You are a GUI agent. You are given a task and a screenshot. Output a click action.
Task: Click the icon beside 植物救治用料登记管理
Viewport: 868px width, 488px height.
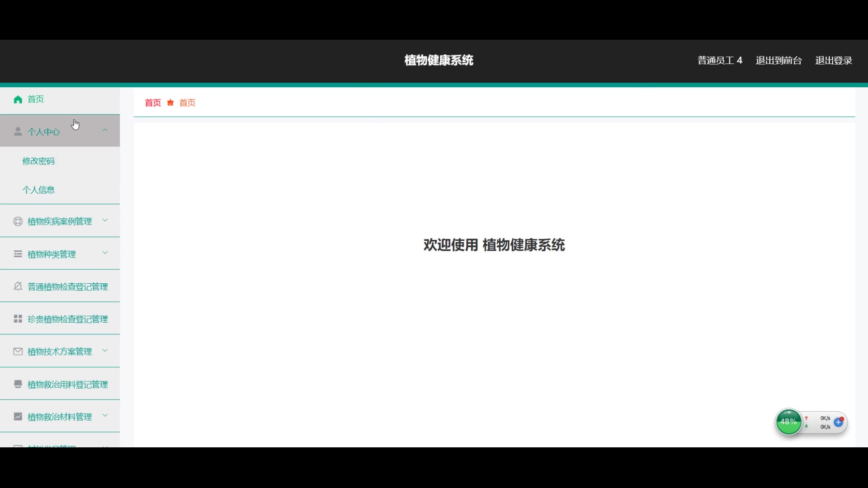pos(18,384)
